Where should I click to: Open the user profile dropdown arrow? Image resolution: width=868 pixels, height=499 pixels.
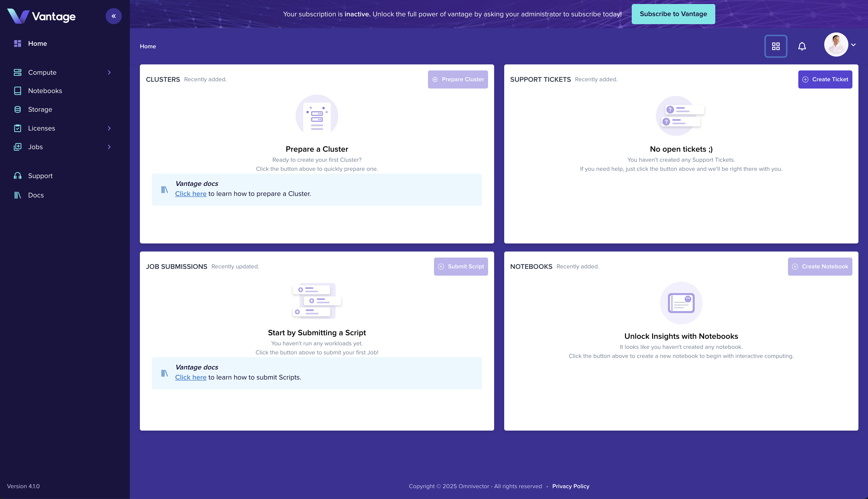[x=854, y=45]
